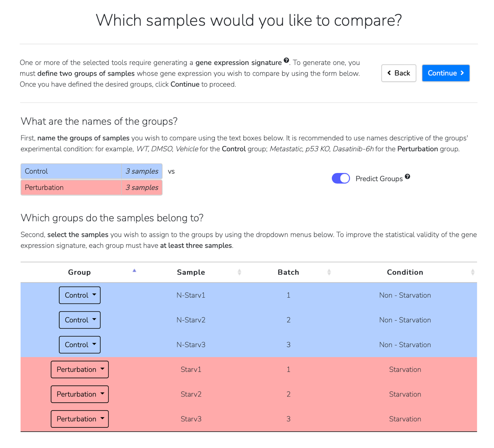This screenshot has width=494, height=448.
Task: Open group dropdown for Starv3
Action: [80, 419]
